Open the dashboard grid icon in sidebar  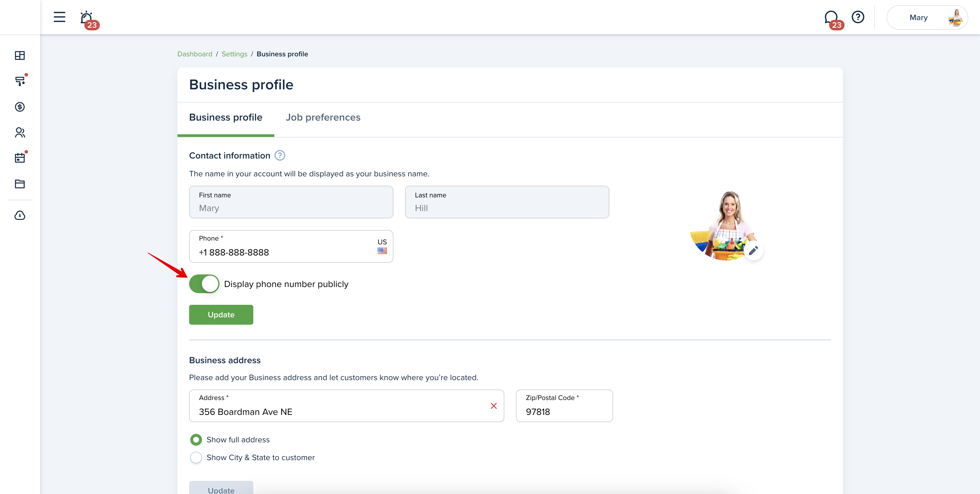pyautogui.click(x=20, y=55)
